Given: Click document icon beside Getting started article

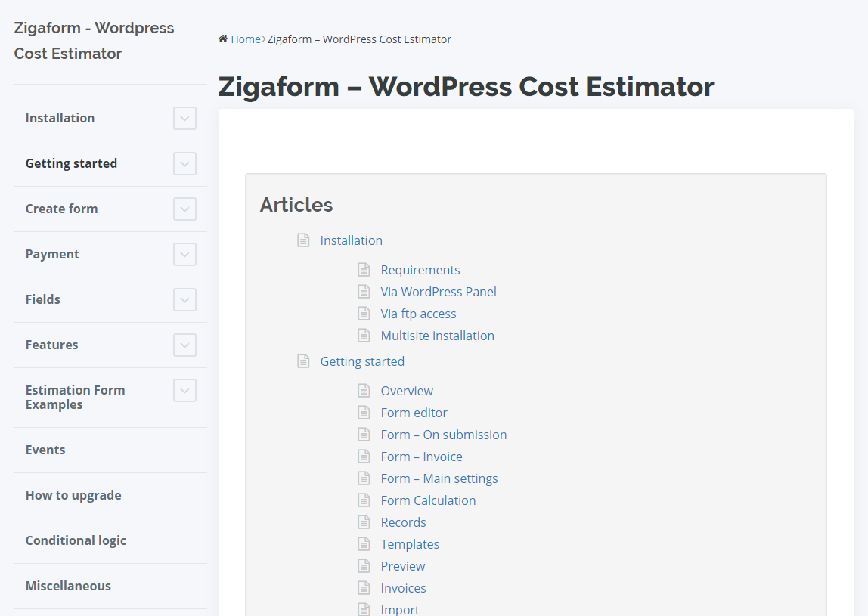Looking at the screenshot, I should [303, 361].
